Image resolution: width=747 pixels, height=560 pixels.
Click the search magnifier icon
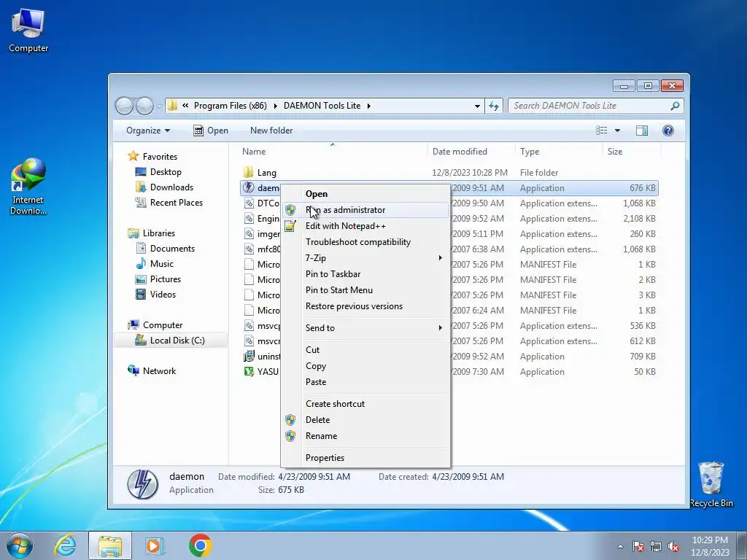[675, 106]
